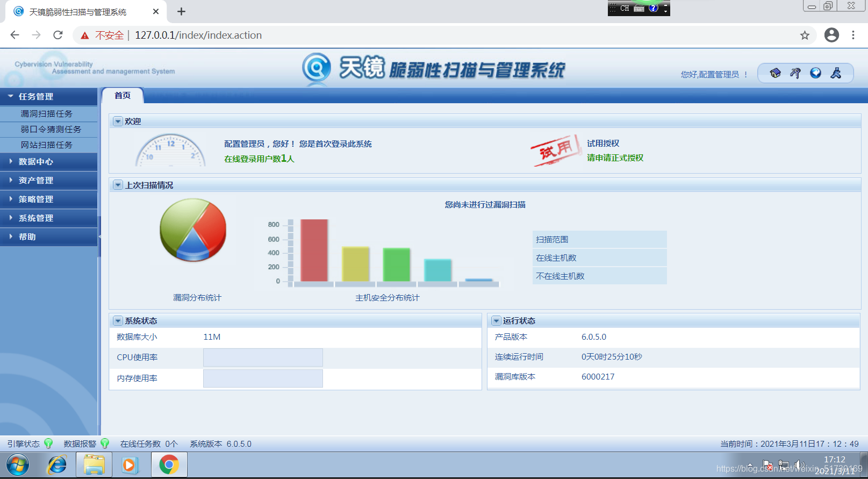
Task: Collapse the 任务管理 menu section
Action: point(48,97)
